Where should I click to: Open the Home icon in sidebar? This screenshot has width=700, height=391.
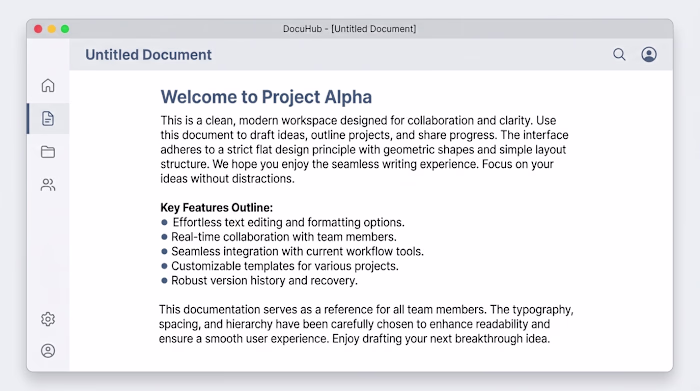click(48, 85)
